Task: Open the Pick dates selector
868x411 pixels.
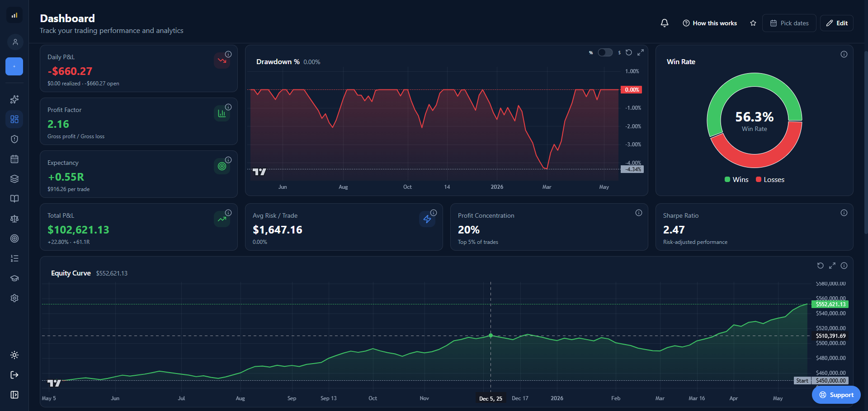Action: click(x=789, y=23)
